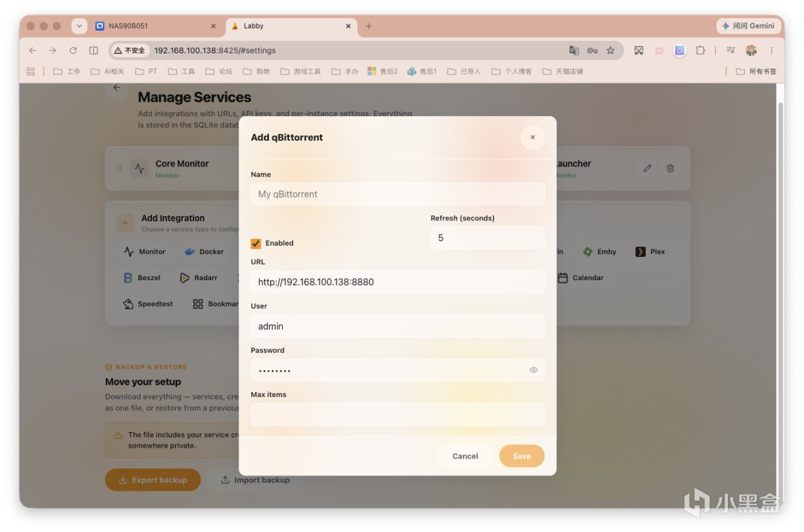This screenshot has height=532, width=804.
Task: Bookmark this page with the star
Action: (611, 50)
